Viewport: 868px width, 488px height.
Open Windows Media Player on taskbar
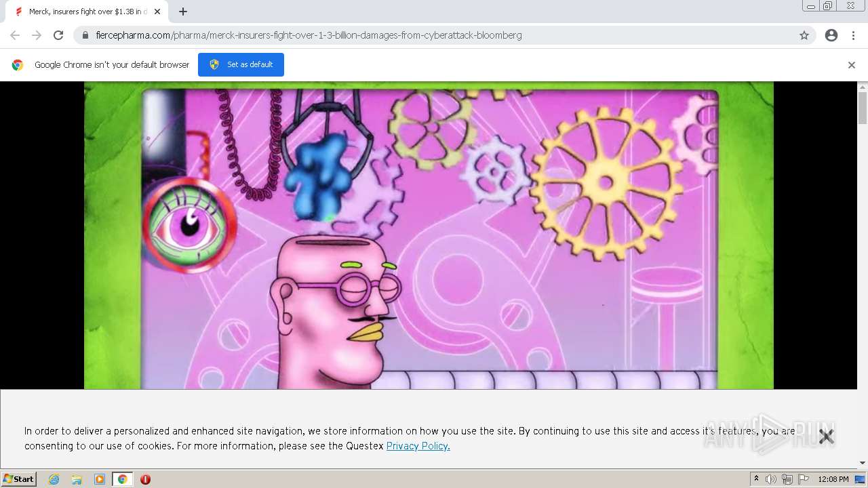100,479
